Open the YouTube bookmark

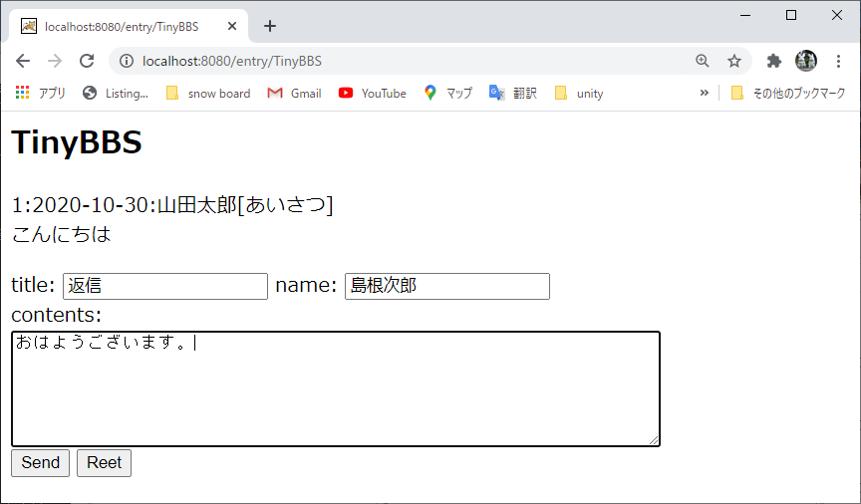point(373,93)
